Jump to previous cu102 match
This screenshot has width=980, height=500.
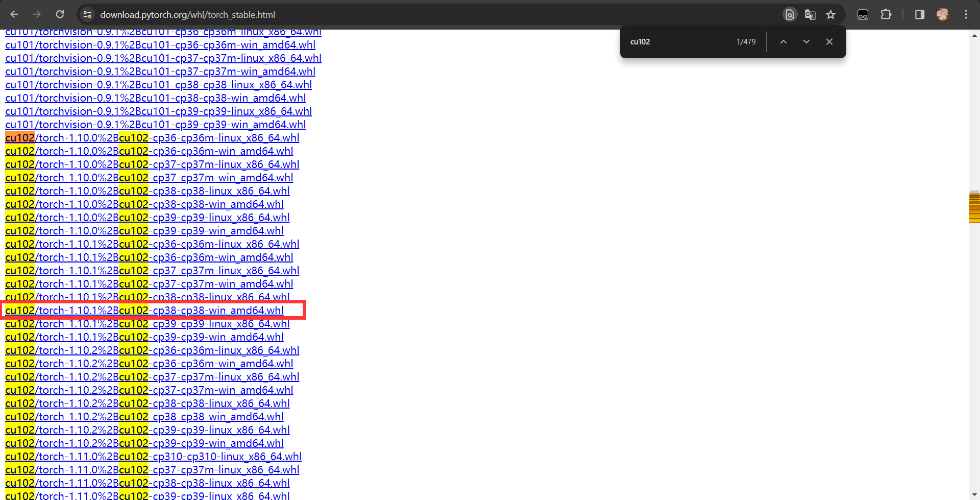click(783, 42)
